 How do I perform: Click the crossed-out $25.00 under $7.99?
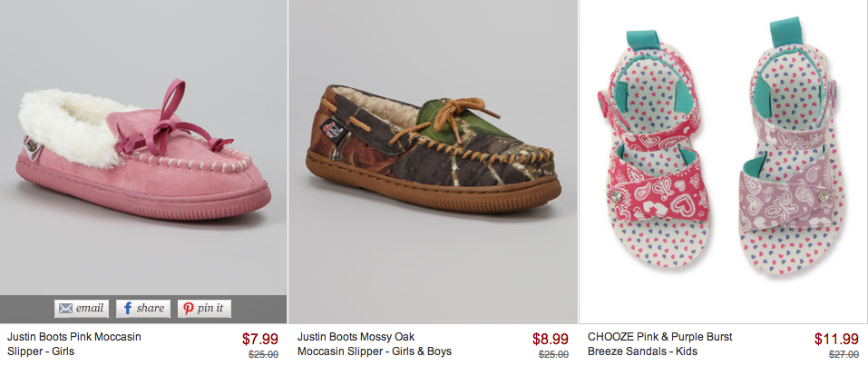pyautogui.click(x=264, y=354)
